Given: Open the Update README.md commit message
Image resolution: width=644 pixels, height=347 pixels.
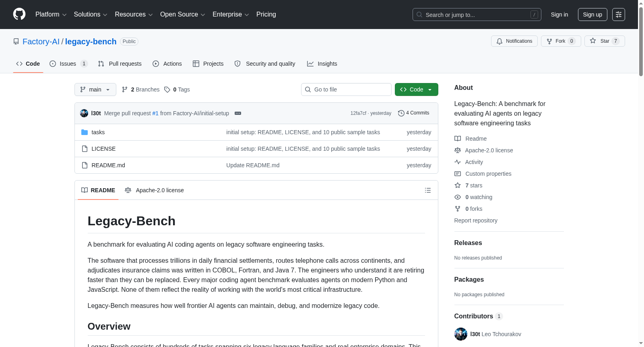Looking at the screenshot, I should (x=253, y=165).
